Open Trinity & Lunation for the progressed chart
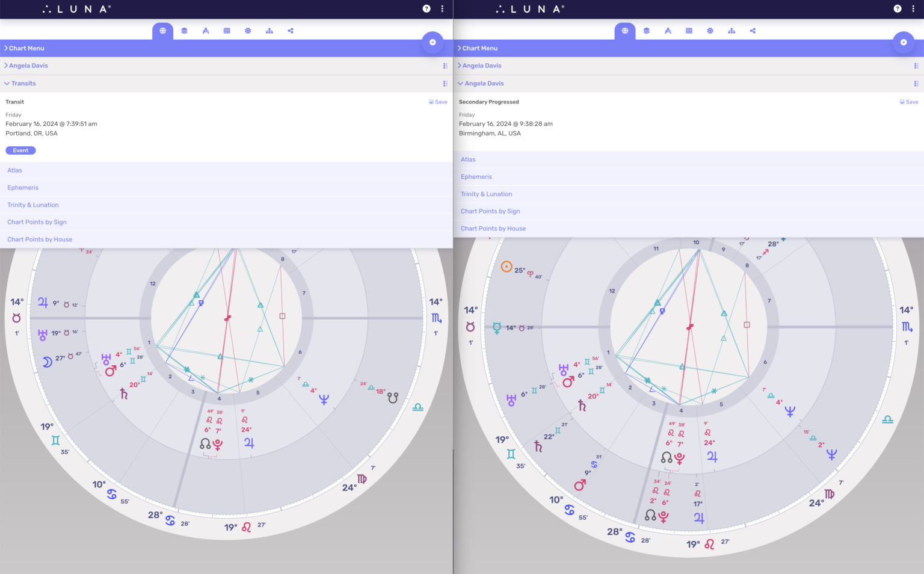924x574 pixels. point(487,193)
